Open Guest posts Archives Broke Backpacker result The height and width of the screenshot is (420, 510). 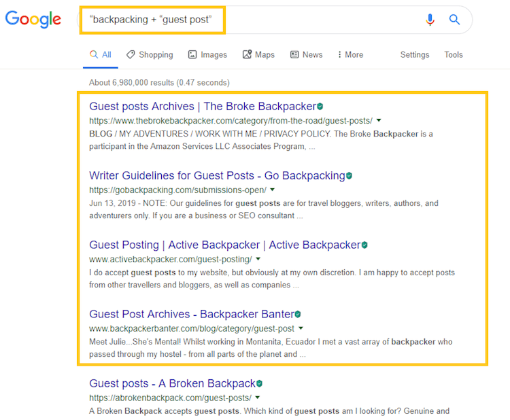(x=203, y=106)
